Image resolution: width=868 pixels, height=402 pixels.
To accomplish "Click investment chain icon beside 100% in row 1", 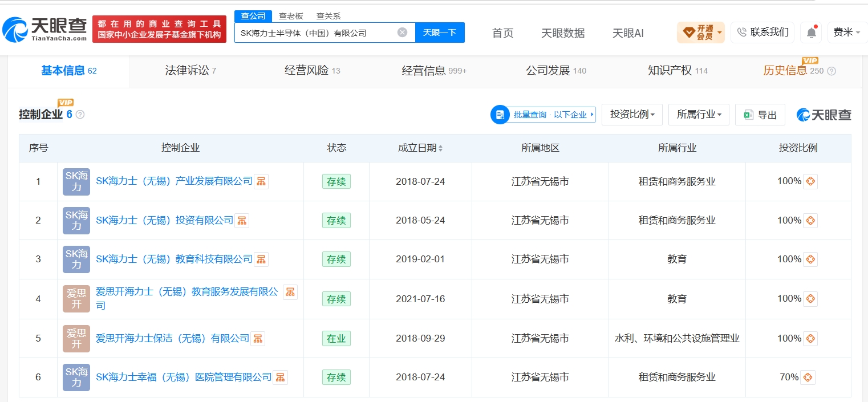I will pyautogui.click(x=810, y=181).
